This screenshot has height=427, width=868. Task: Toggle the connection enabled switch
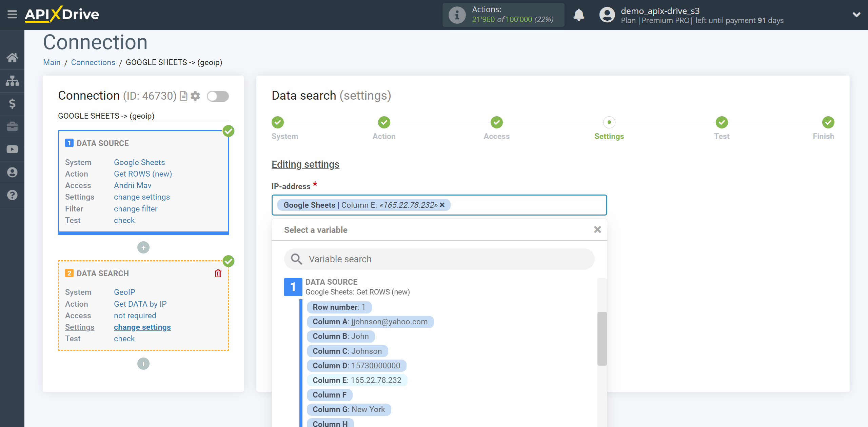tap(218, 96)
